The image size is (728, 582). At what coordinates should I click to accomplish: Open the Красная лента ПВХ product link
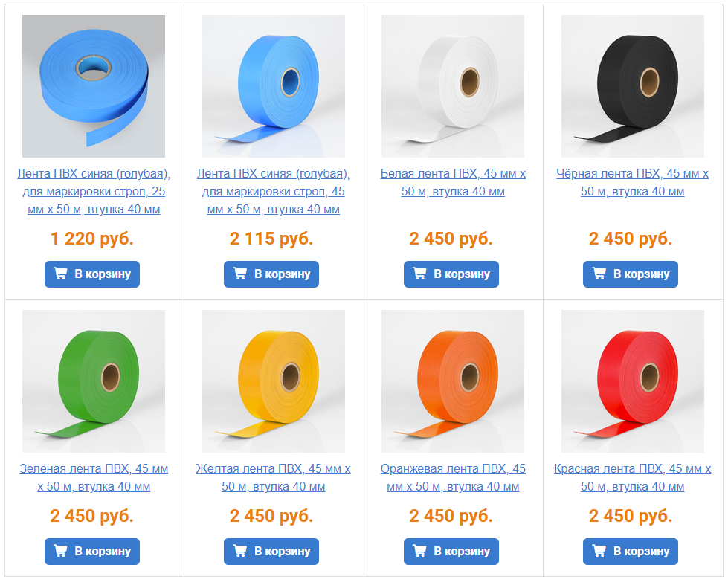(x=632, y=478)
